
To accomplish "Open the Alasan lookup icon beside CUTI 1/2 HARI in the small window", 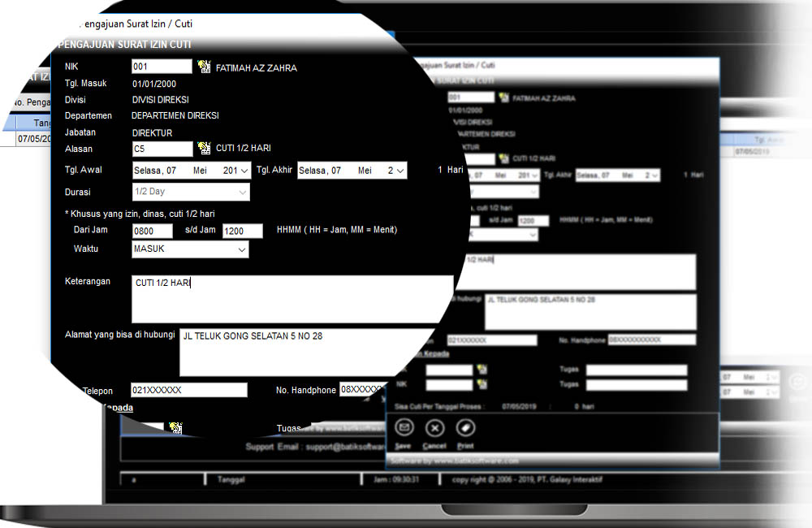I will click(504, 158).
